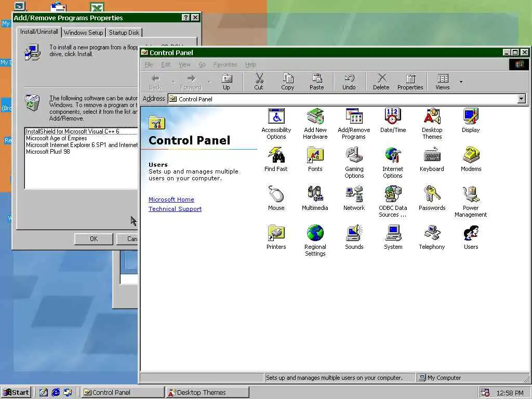
Task: Open the Help menu
Action: pos(251,64)
